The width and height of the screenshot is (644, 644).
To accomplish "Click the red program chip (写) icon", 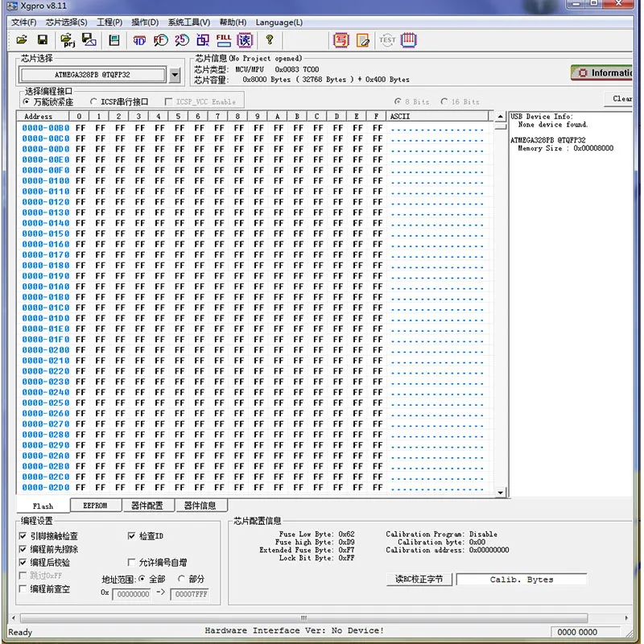I will coord(341,39).
